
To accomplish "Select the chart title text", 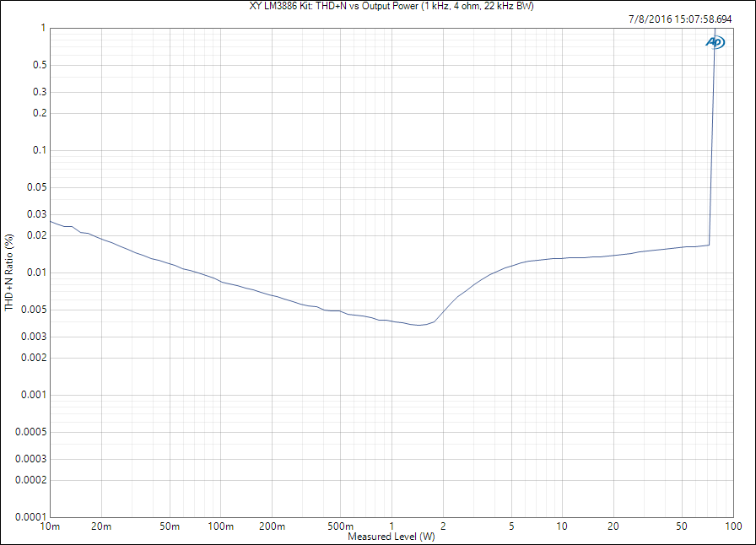I will tap(391, 6).
